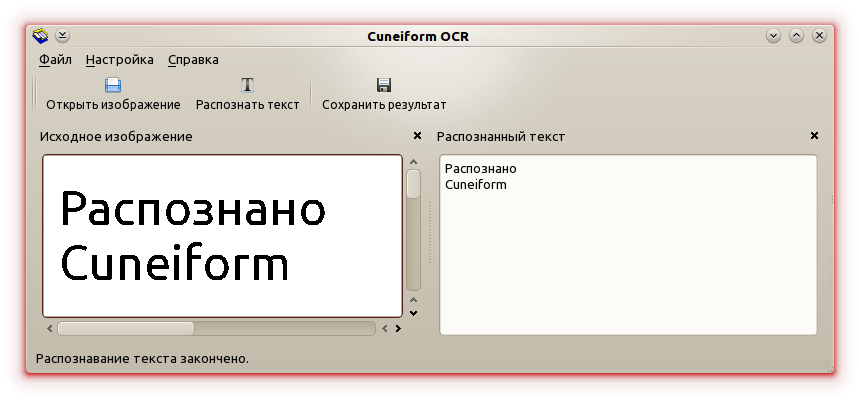Open the Файл menu

(55, 60)
